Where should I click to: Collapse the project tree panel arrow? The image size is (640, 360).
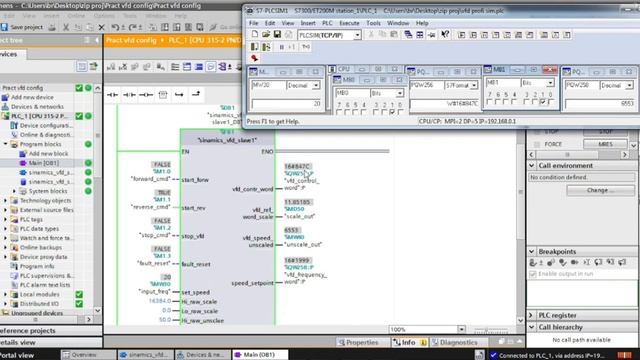[97, 40]
